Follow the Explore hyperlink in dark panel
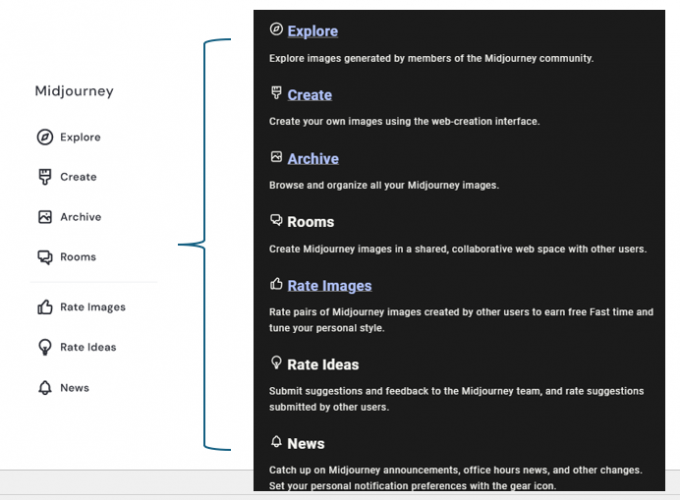This screenshot has width=680, height=500. coord(313,31)
